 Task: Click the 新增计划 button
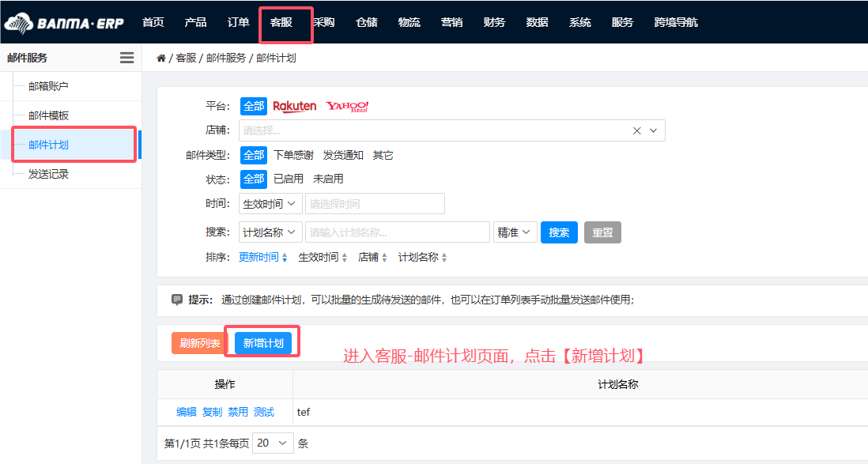(x=262, y=341)
